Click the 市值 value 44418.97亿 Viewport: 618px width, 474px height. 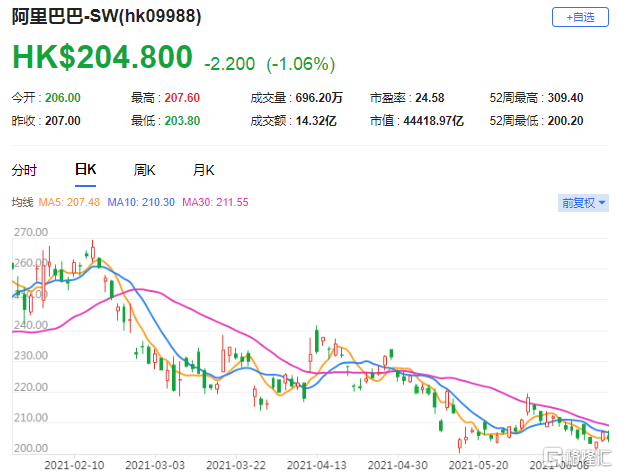pyautogui.click(x=434, y=121)
